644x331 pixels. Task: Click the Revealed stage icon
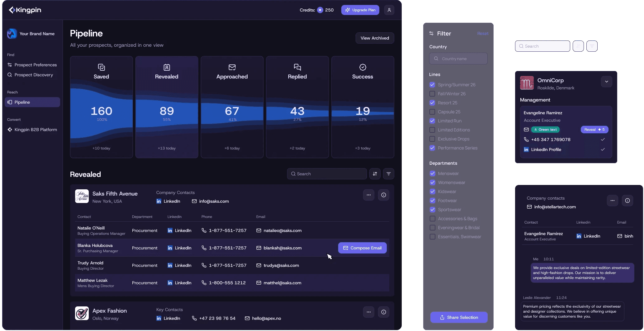(167, 67)
